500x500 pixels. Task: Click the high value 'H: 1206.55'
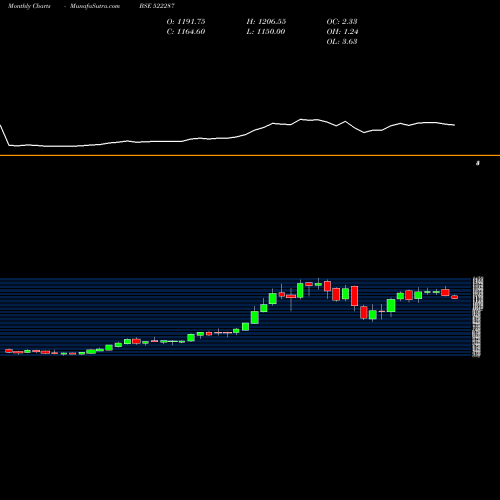[x=266, y=22]
